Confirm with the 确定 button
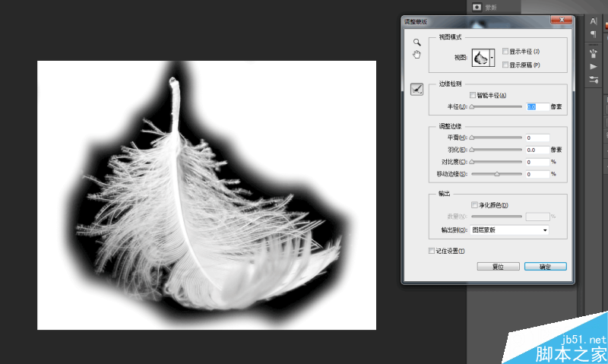608x364 pixels. coord(545,267)
